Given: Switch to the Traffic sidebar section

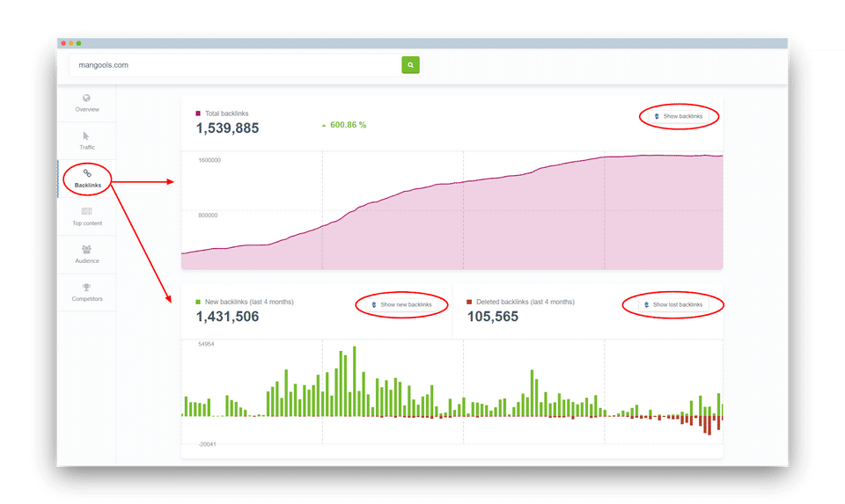Looking at the screenshot, I should pyautogui.click(x=87, y=141).
